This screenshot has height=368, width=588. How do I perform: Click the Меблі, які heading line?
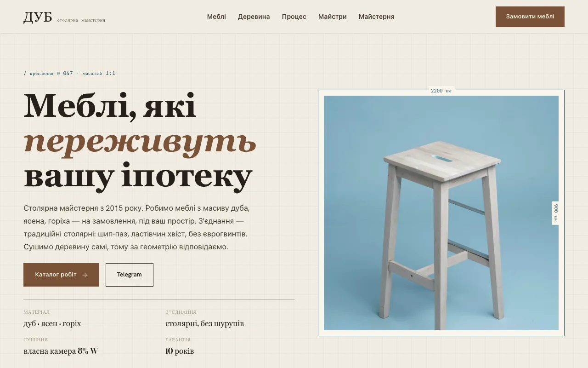pos(110,106)
